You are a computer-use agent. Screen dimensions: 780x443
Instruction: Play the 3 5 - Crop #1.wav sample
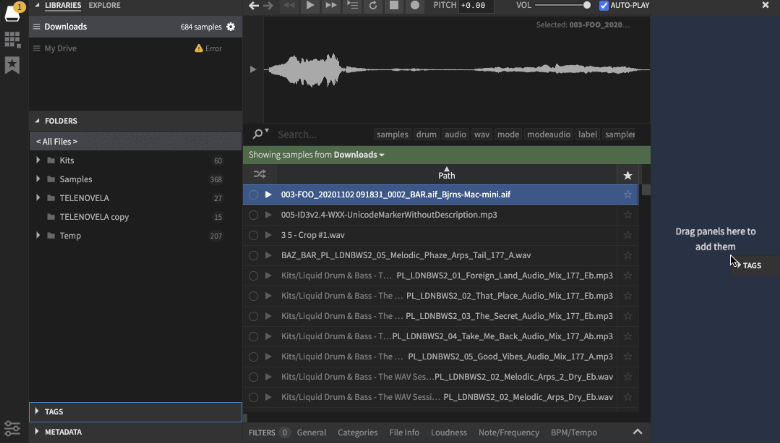[x=268, y=235]
